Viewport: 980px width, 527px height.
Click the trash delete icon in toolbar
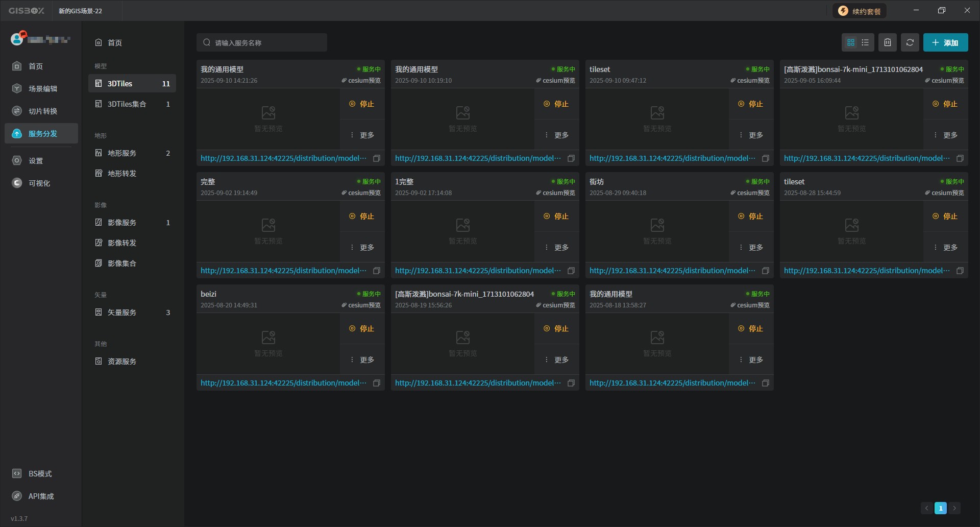(x=887, y=42)
